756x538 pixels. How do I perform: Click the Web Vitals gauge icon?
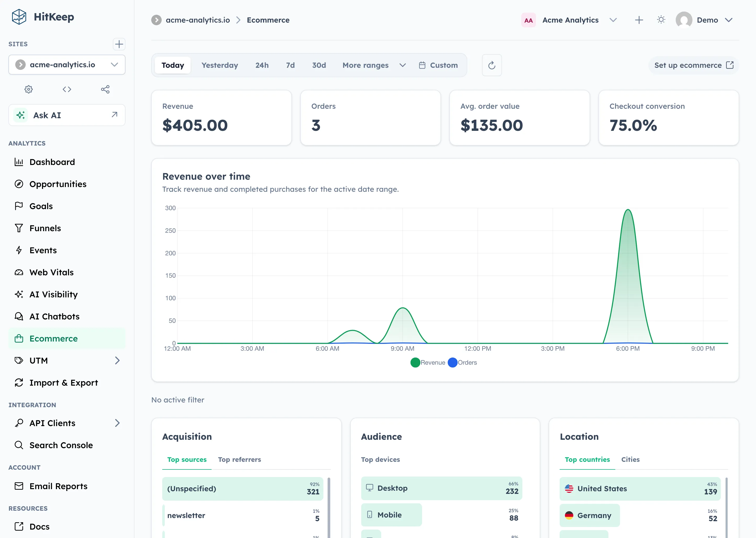(x=19, y=272)
